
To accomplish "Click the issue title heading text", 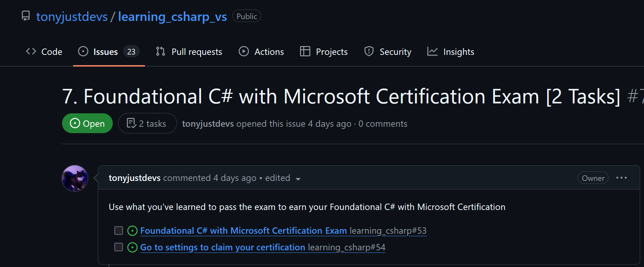I will 342,96.
